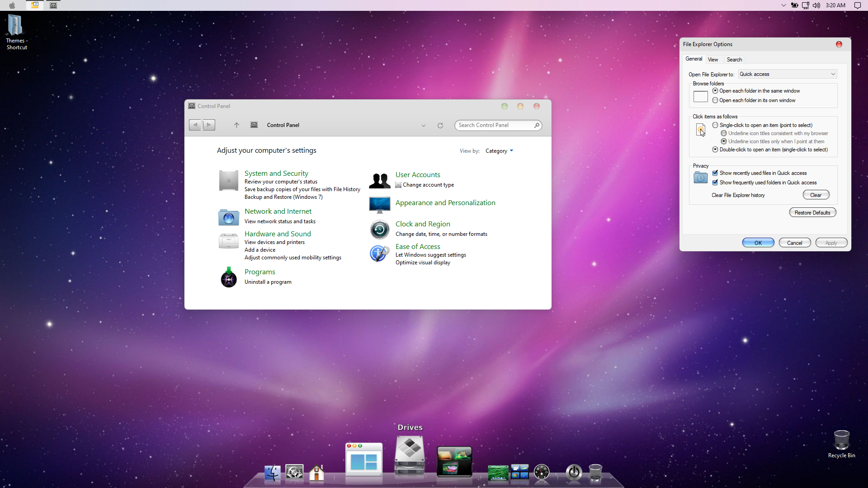Click the Search Control Panel field
Viewport: 868px width, 488px height.
[x=494, y=125]
